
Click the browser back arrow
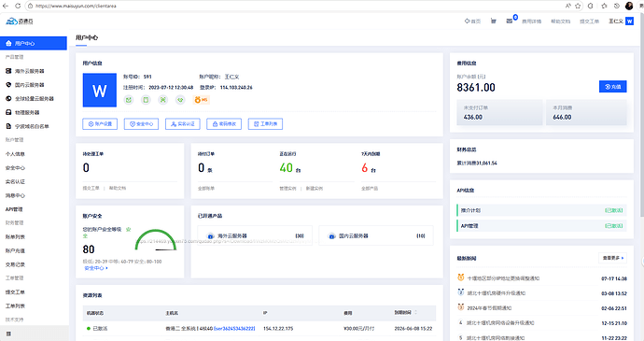coord(6,6)
